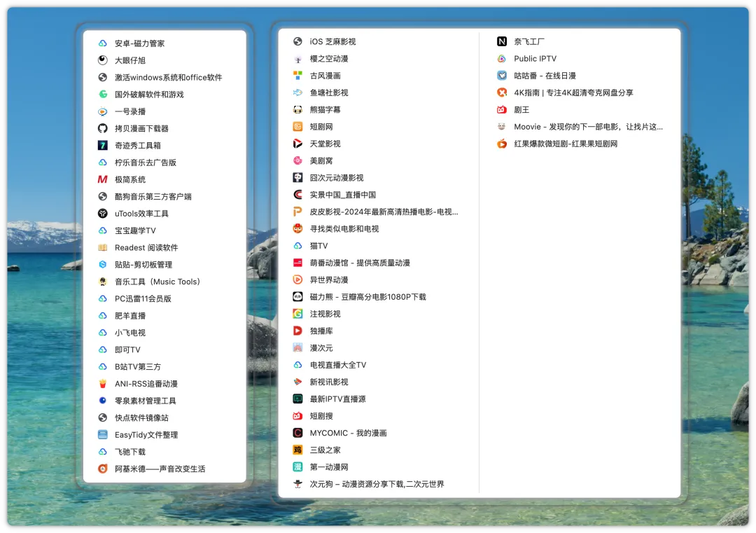Click the icon next to MYCOMIC - 我的漫画
Viewport: 756px width, 533px height.
pos(298,433)
